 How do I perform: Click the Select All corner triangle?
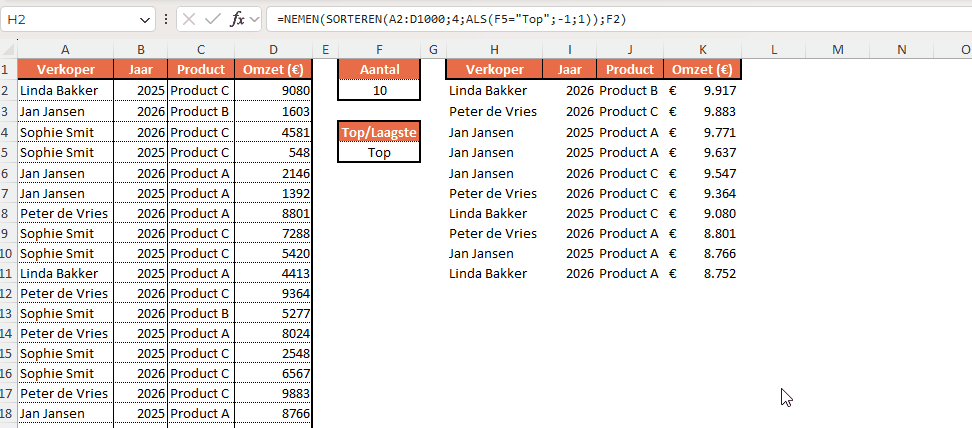click(9, 49)
